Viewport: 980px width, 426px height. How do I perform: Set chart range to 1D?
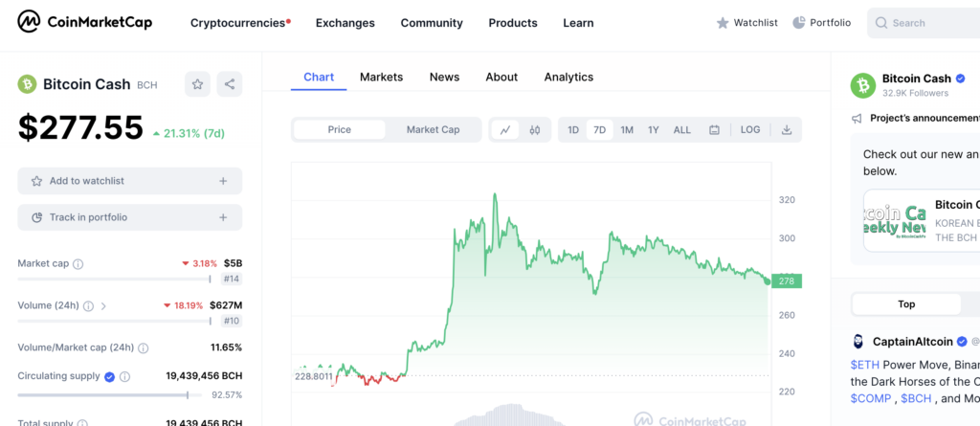click(x=573, y=129)
